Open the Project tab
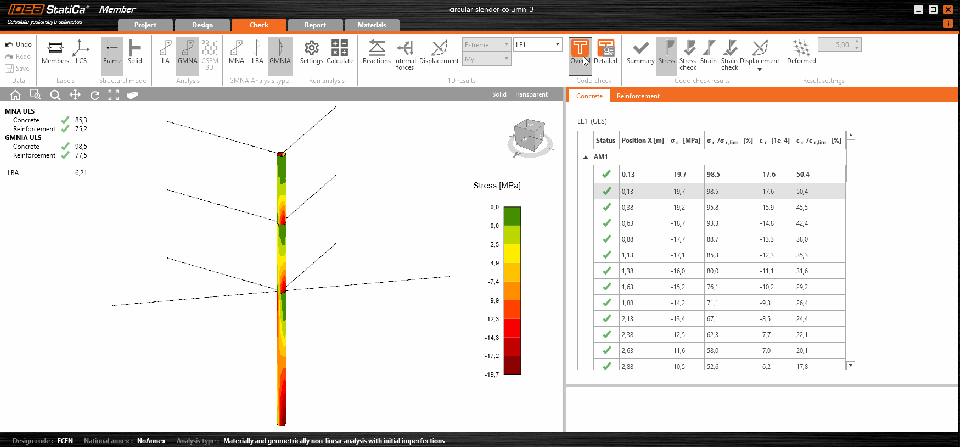The height and width of the screenshot is (447, 960). point(145,26)
